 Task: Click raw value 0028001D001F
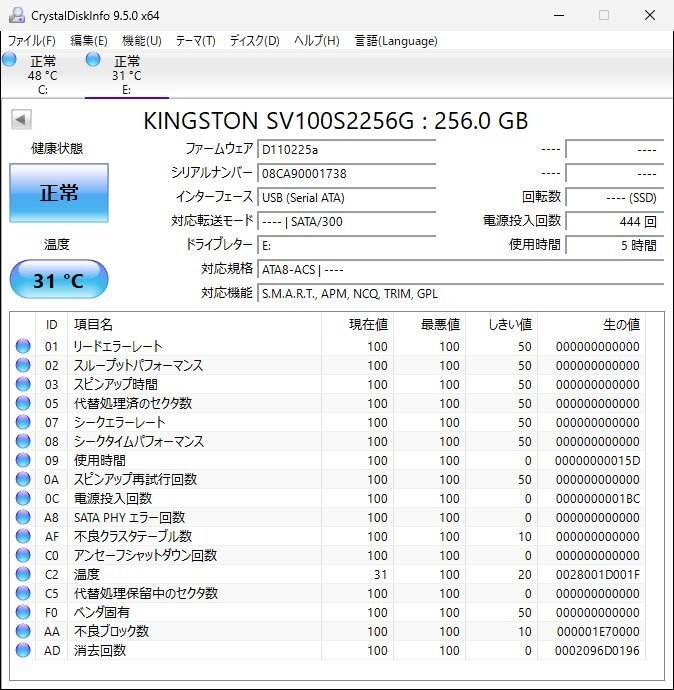597,575
